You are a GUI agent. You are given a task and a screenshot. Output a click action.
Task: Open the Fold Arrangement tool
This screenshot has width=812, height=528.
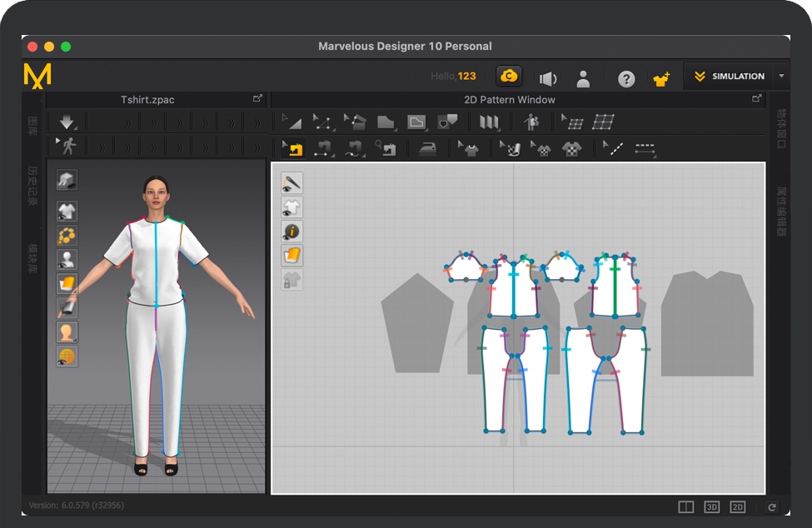pyautogui.click(x=489, y=122)
